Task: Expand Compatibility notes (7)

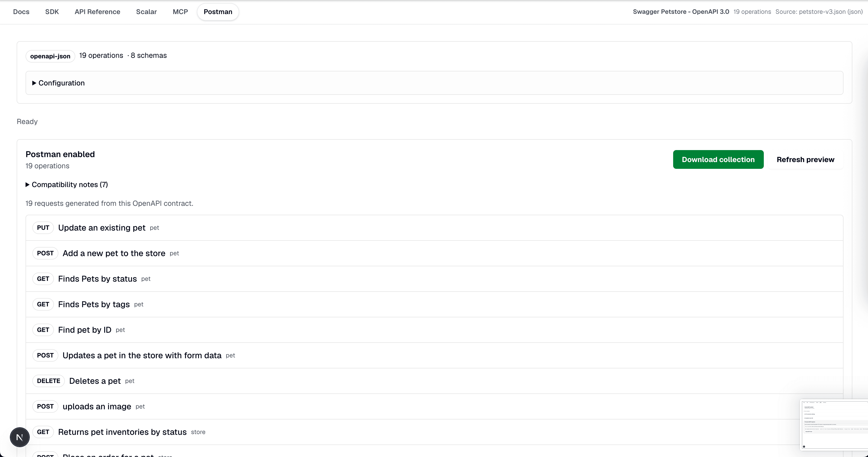Action: (67, 185)
